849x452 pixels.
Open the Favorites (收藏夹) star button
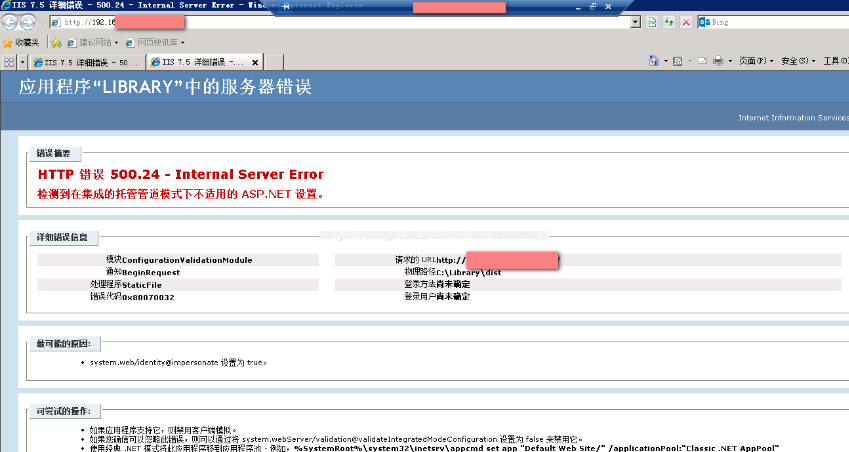pyautogui.click(x=21, y=42)
